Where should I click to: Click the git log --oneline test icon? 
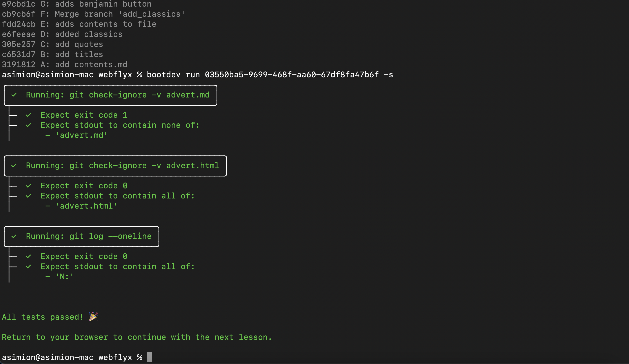[14, 236]
